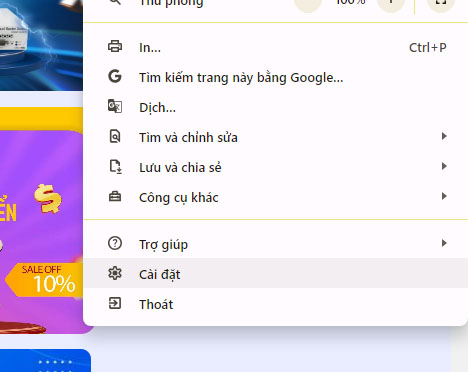Image resolution: width=468 pixels, height=372 pixels.
Task: Click the exit icon beside Thoát
Action: 115,303
